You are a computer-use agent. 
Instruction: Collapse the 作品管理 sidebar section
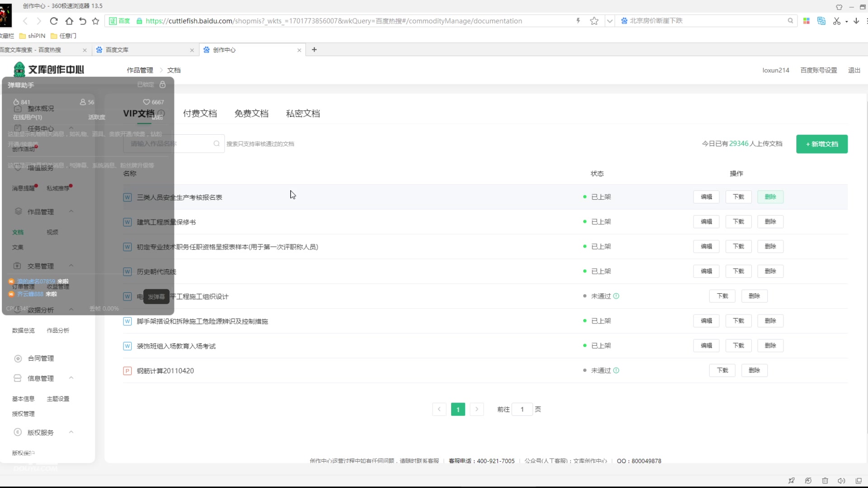click(71, 211)
